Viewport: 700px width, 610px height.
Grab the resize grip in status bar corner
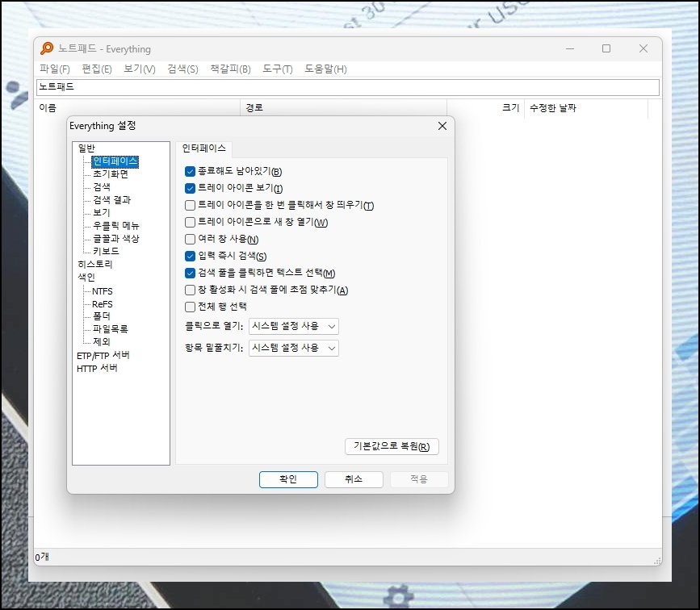657,561
